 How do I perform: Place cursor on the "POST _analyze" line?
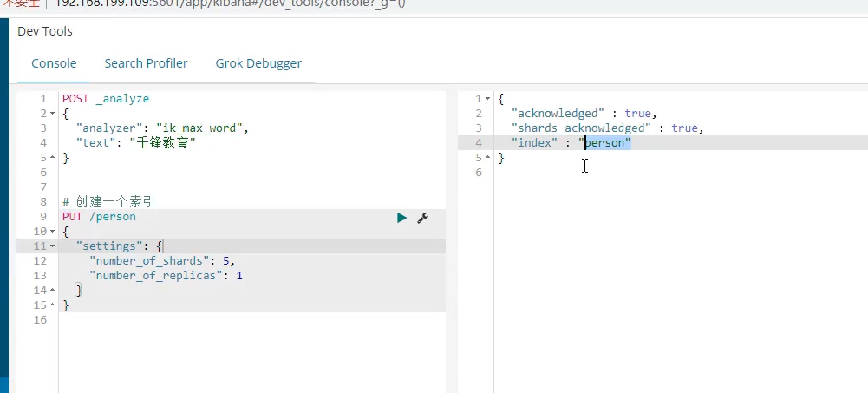click(105, 99)
